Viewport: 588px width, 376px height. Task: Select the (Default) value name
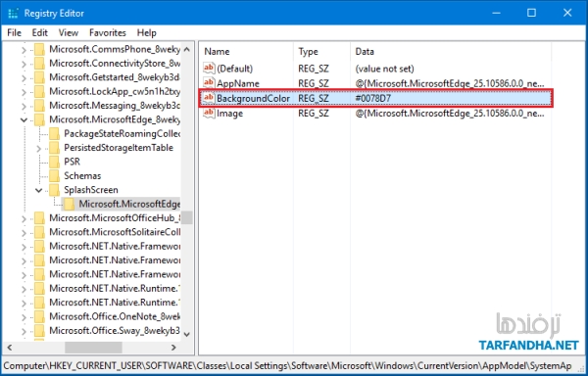[235, 69]
